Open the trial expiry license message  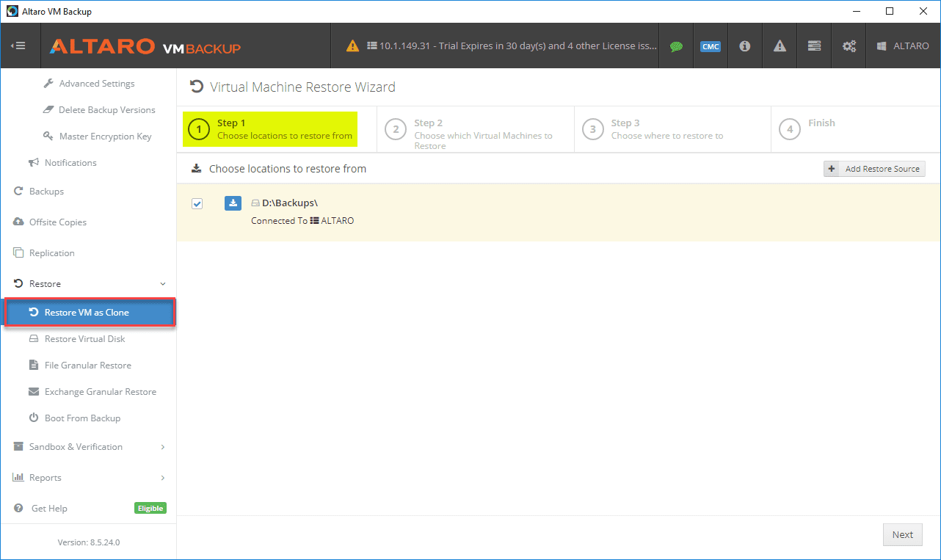tap(512, 46)
